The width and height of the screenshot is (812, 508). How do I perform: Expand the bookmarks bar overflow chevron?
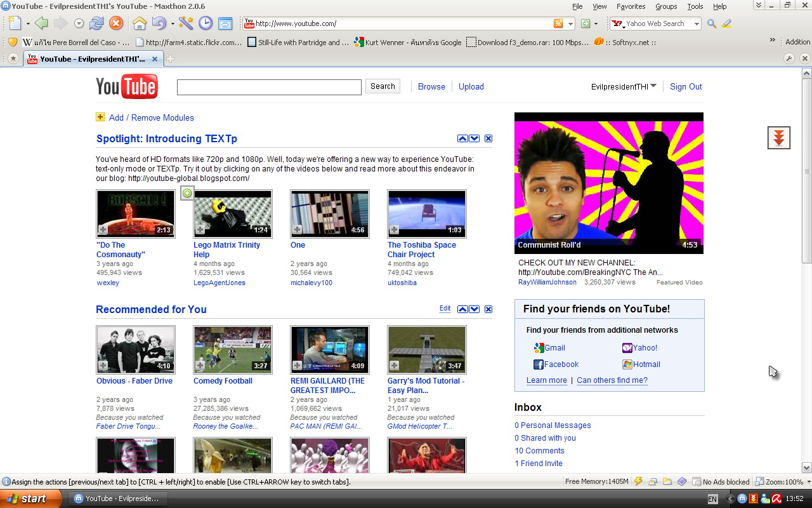(773, 40)
